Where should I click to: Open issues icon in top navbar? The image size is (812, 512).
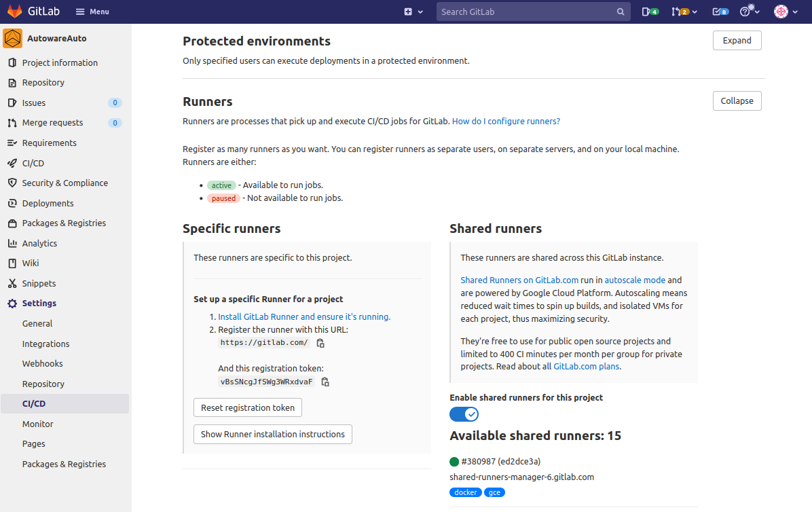click(650, 12)
